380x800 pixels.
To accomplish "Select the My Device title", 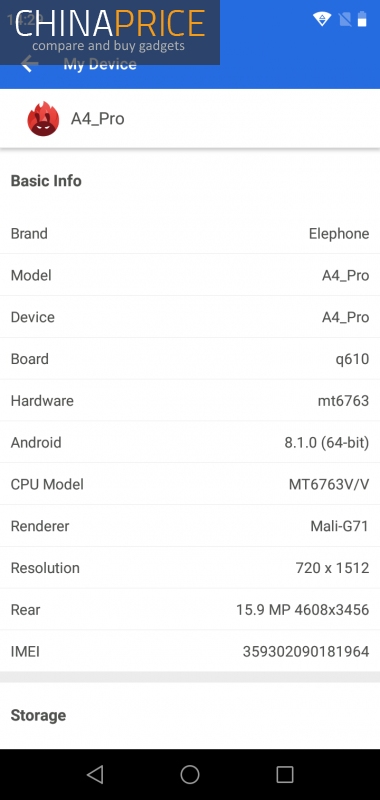I will (x=100, y=64).
